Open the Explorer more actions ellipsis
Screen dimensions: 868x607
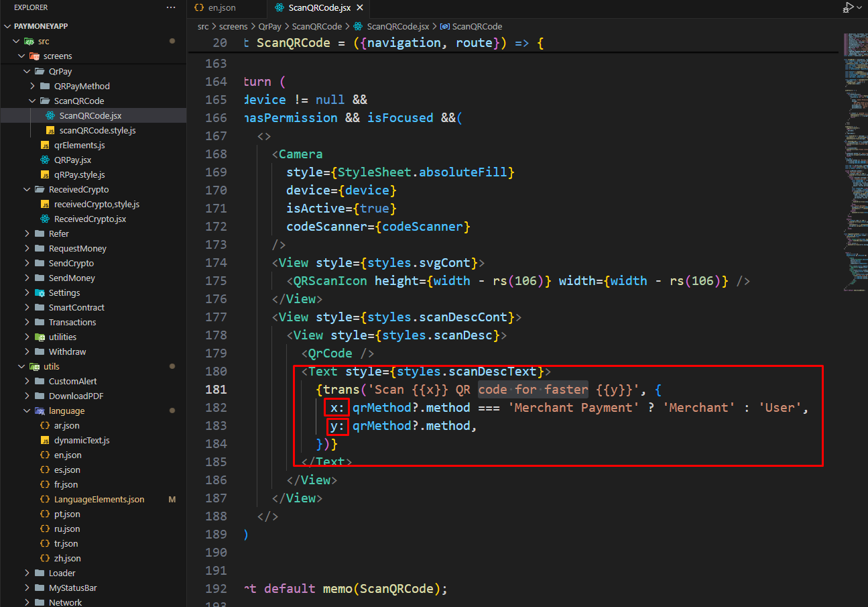[171, 7]
